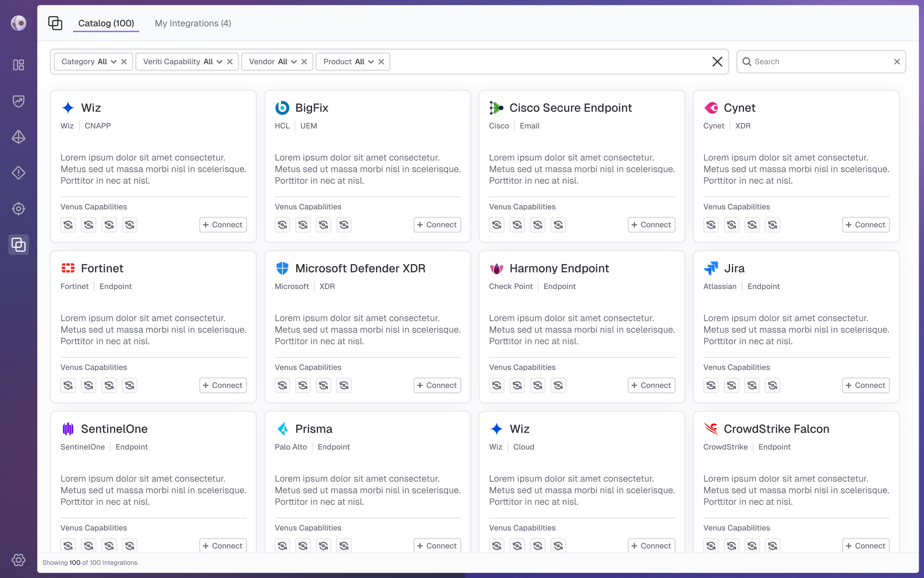The width and height of the screenshot is (924, 578).
Task: Click first capability icon on BigFix card
Action: pyautogui.click(x=282, y=225)
